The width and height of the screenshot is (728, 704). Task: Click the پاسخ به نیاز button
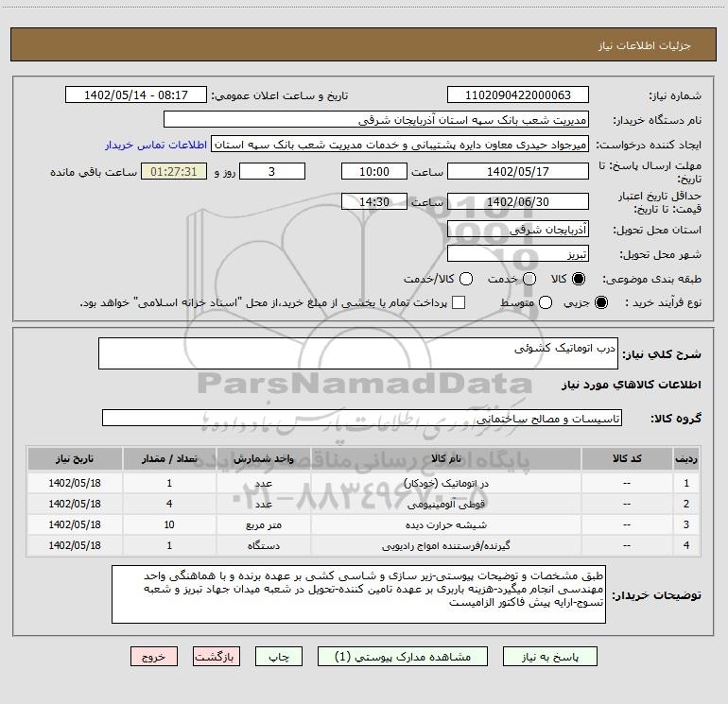pyautogui.click(x=550, y=657)
